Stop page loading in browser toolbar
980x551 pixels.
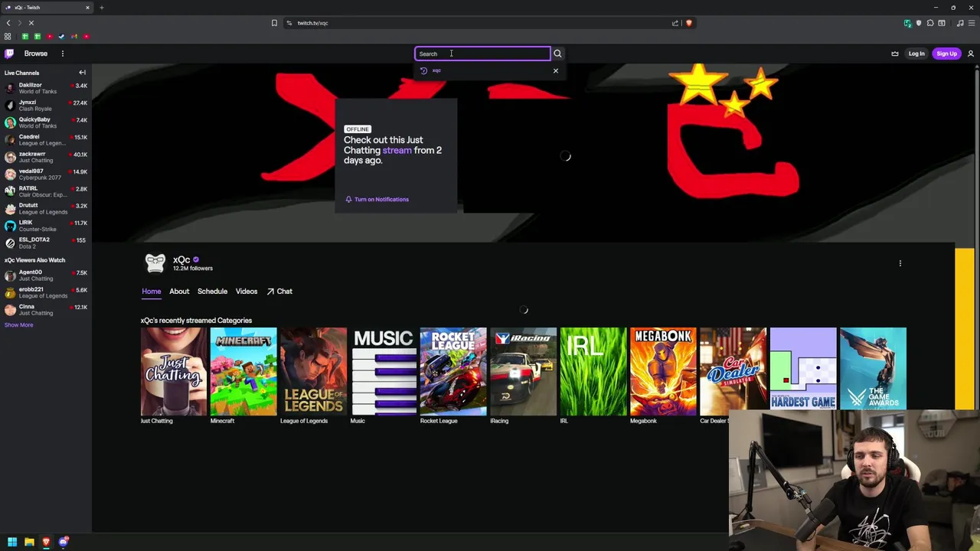pos(31,23)
